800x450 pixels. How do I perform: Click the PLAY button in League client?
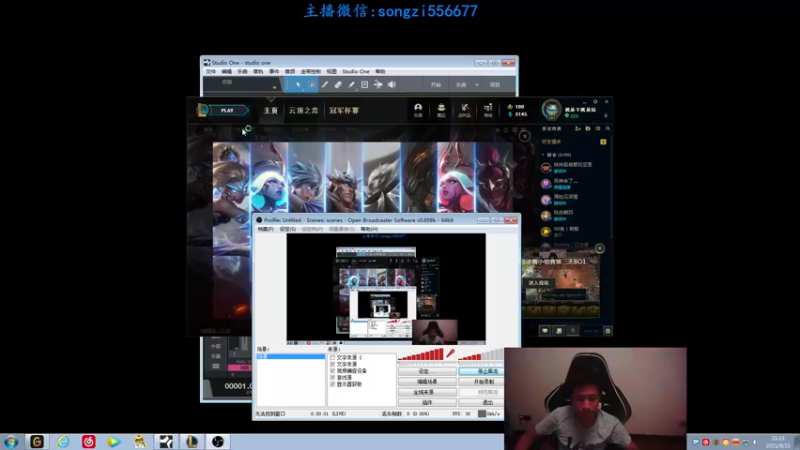coord(228,110)
